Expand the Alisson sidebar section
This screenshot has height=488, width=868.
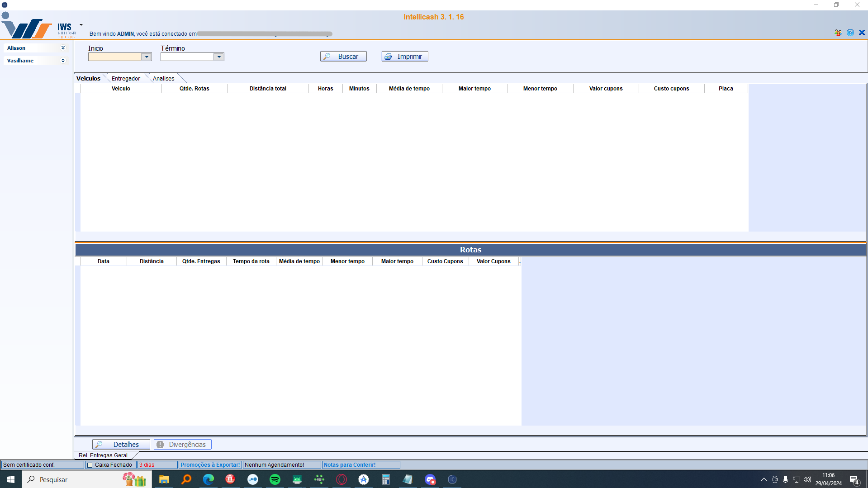coord(63,48)
